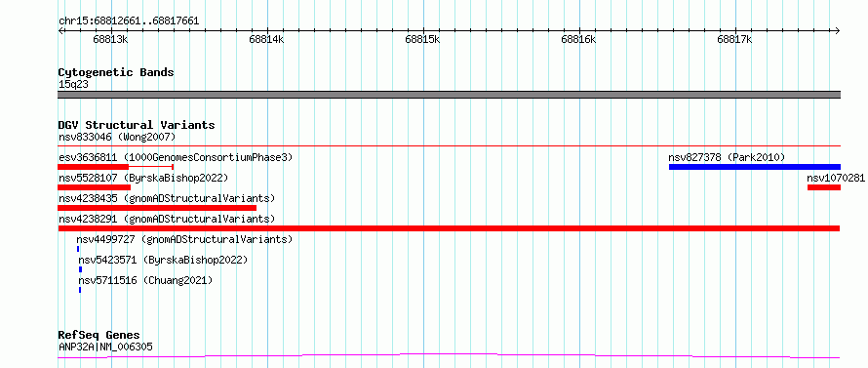The image size is (868, 368).
Task: Click the 68815k ruler tick label
Action: (423, 39)
